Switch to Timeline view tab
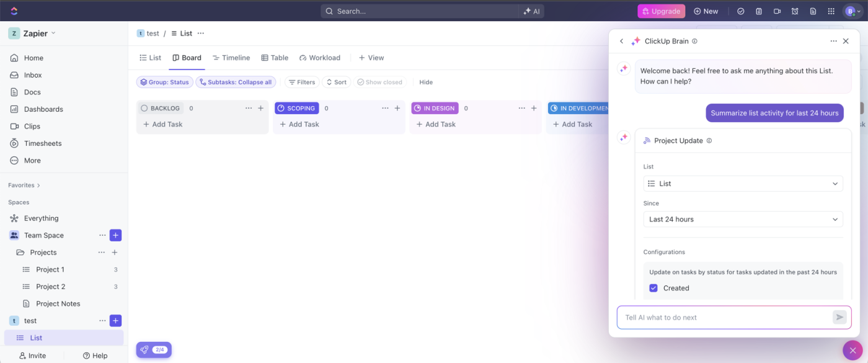 pos(231,58)
